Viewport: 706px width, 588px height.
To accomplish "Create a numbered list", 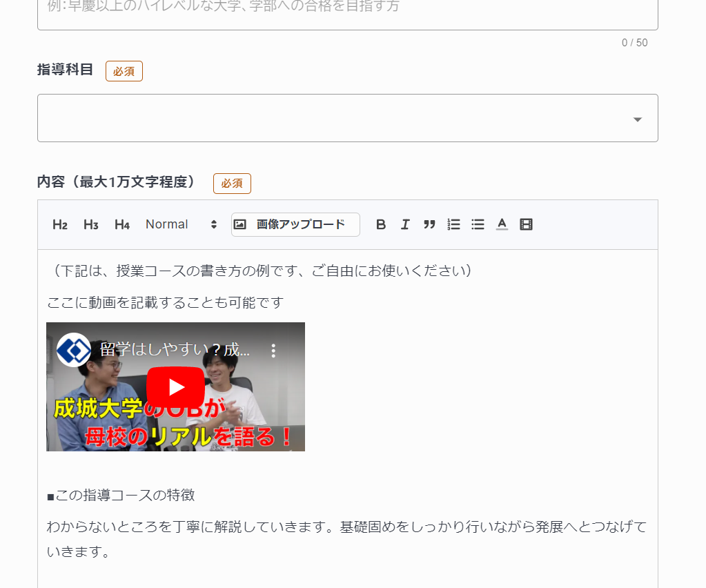I will coord(454,224).
